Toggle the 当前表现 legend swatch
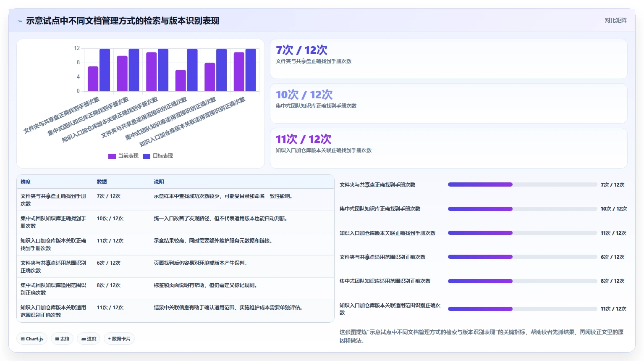 pos(112,156)
